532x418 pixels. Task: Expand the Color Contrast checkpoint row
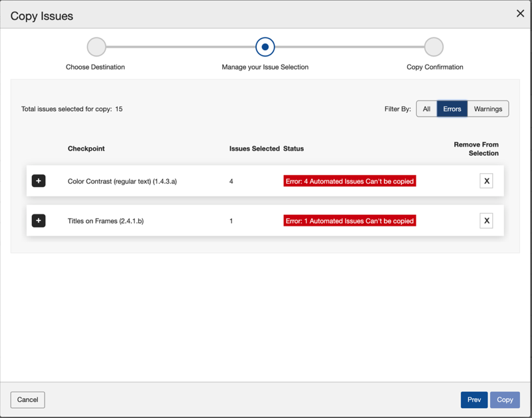(x=39, y=181)
